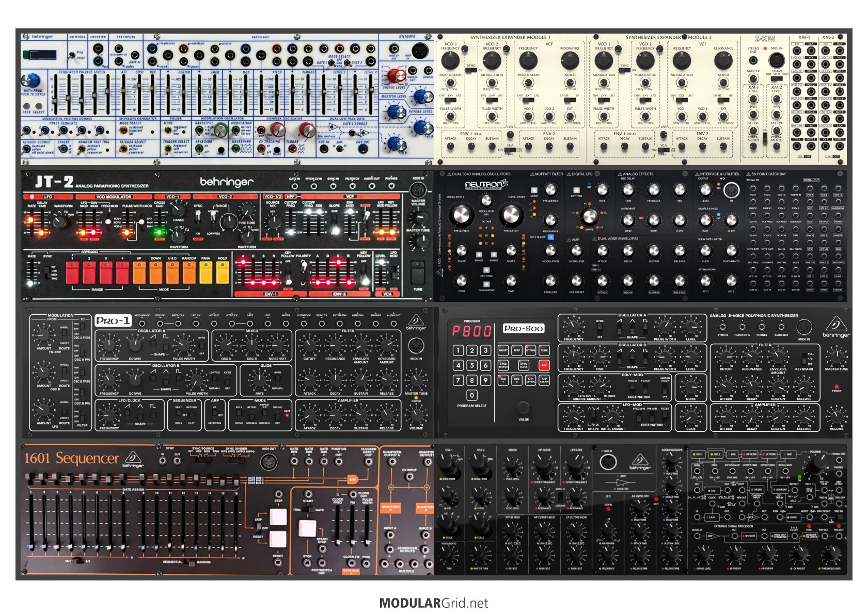868x614 pixels.
Task: Change the SYNC SOURCE selector on 1601 Sequencer
Action: click(x=202, y=460)
